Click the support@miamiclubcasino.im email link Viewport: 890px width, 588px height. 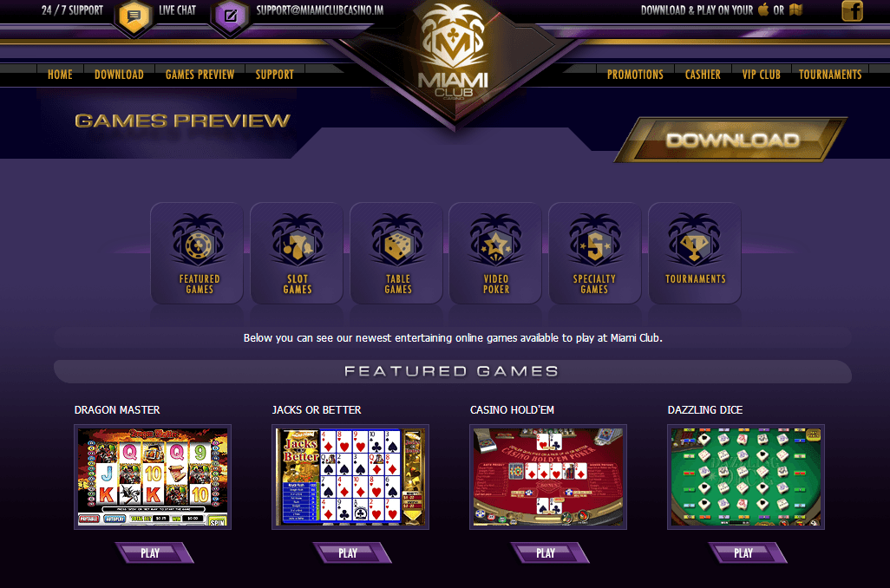point(319,10)
